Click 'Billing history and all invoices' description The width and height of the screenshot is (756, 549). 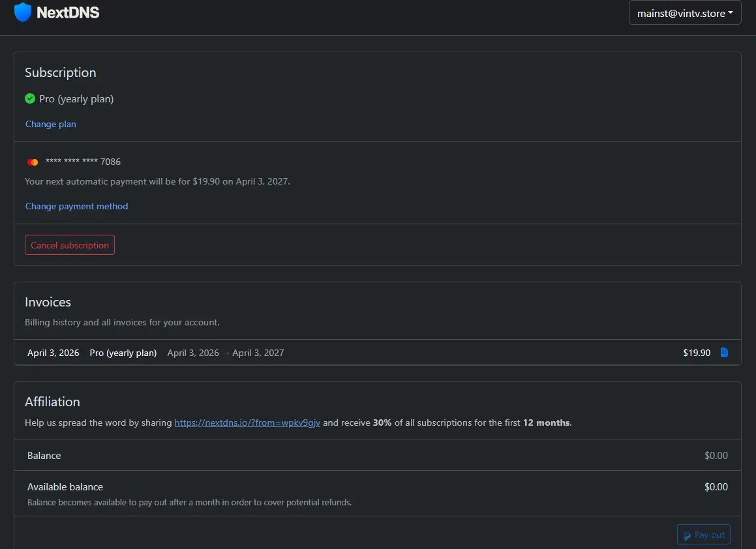point(122,322)
